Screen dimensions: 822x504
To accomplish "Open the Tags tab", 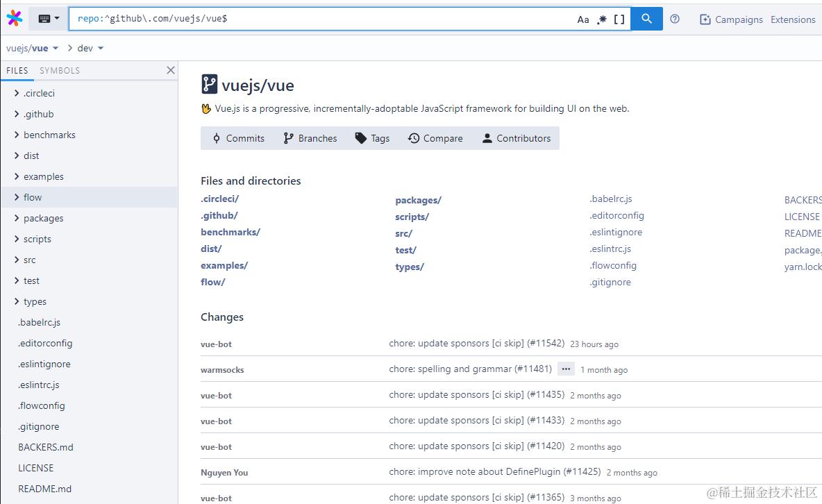I will point(373,138).
